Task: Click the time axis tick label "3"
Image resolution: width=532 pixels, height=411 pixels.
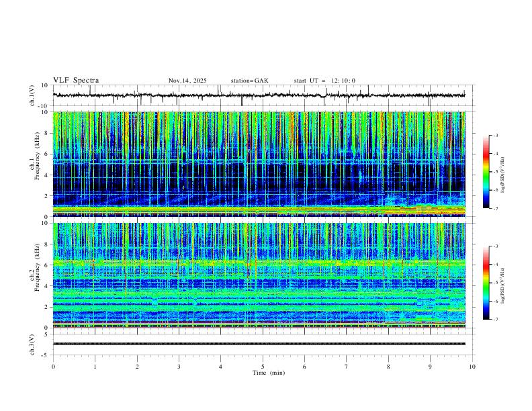Action: click(179, 367)
